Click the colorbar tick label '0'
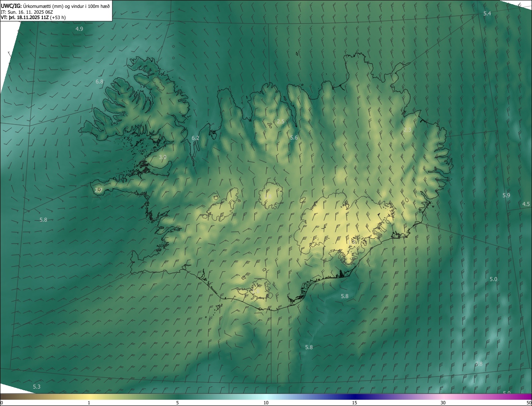The height and width of the screenshot is (406, 532). pos(1,403)
